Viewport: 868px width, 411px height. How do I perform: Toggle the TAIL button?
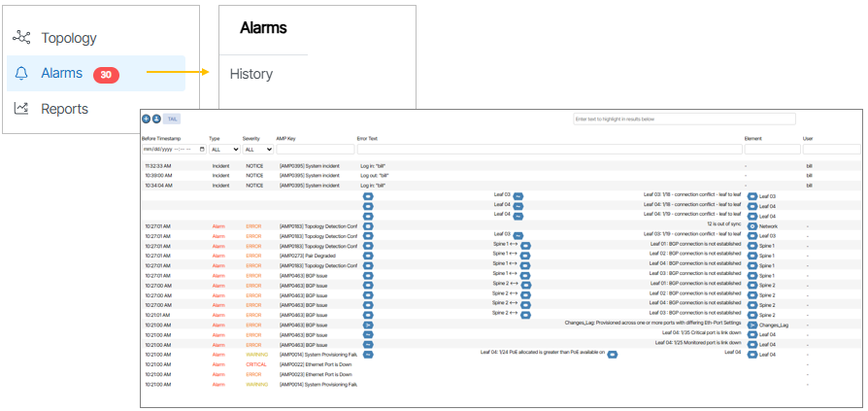coord(171,119)
